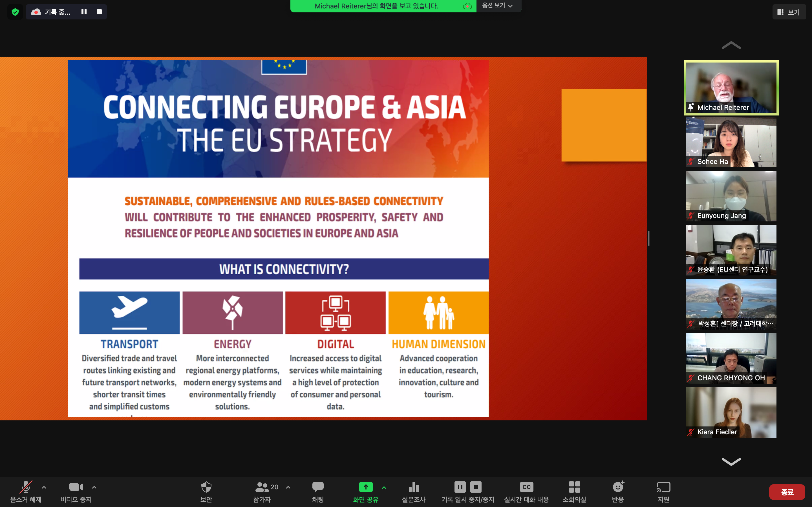This screenshot has width=812, height=507.
Task: Expand audio options arrow beside microphone
Action: pos(44,487)
